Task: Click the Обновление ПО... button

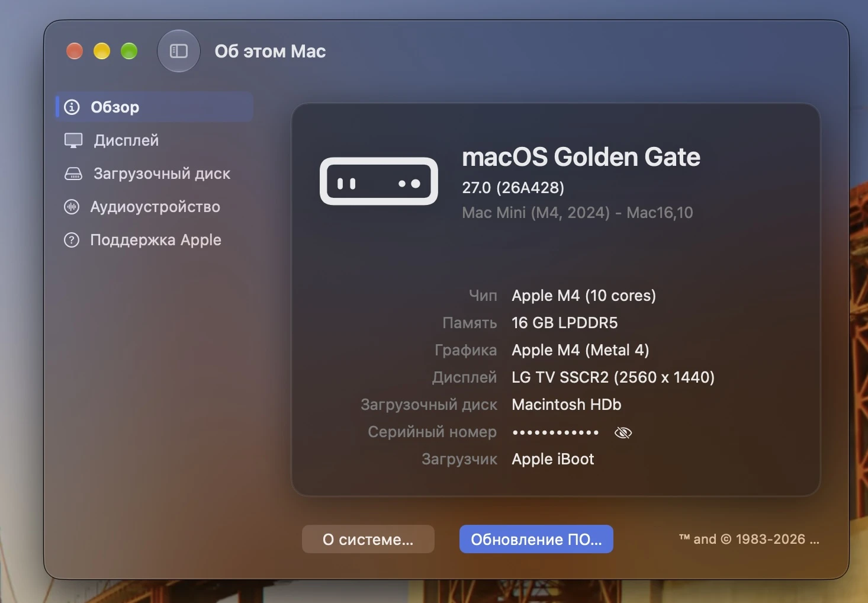Action: 536,539
